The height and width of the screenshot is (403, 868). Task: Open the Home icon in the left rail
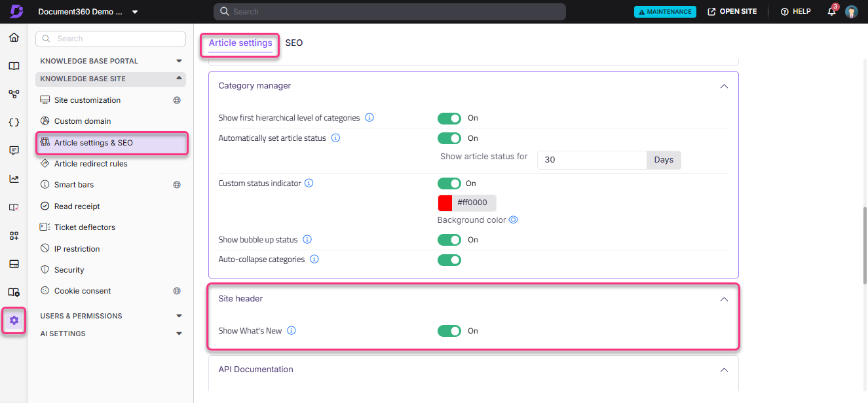click(x=14, y=37)
